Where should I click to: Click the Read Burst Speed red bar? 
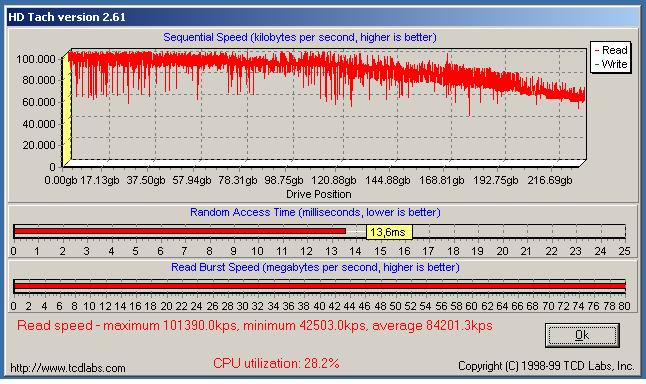pyautogui.click(x=320, y=286)
